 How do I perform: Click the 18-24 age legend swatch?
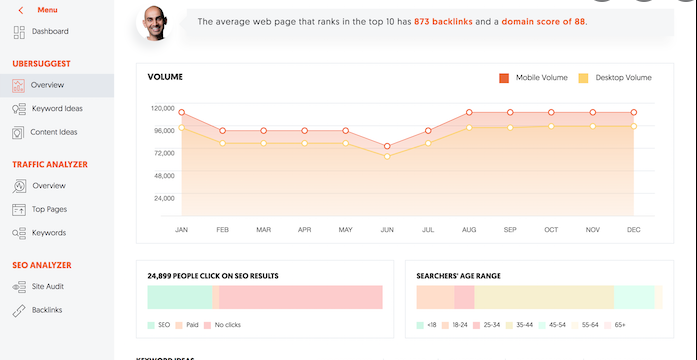click(445, 325)
